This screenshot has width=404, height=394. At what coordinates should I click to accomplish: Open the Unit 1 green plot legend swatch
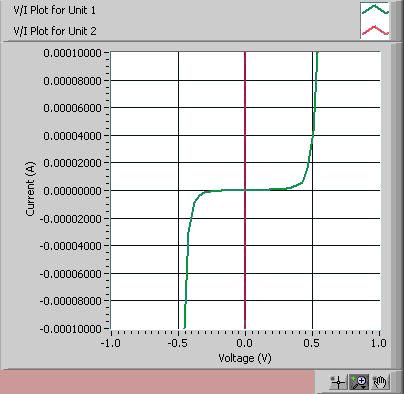[375, 10]
